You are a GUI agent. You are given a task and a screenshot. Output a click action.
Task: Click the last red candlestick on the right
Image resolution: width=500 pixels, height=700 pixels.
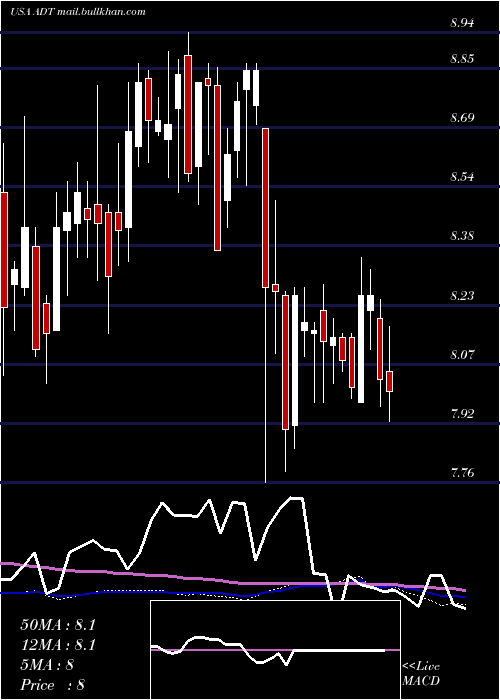389,381
